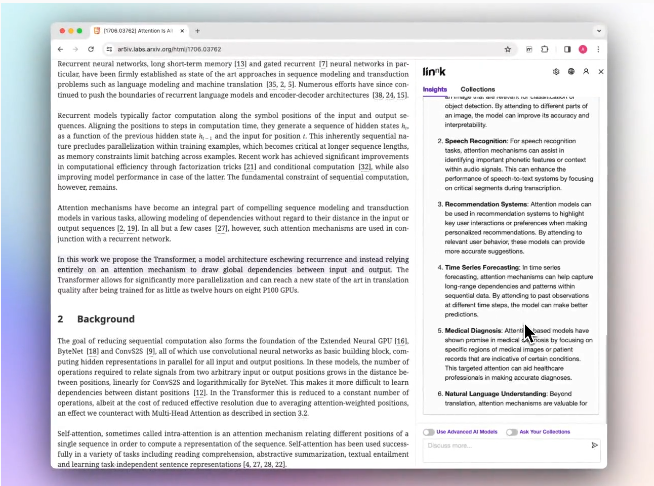Viewport: 654px width, 486px height.
Task: Click the Discuss more text field
Action: click(x=500, y=445)
